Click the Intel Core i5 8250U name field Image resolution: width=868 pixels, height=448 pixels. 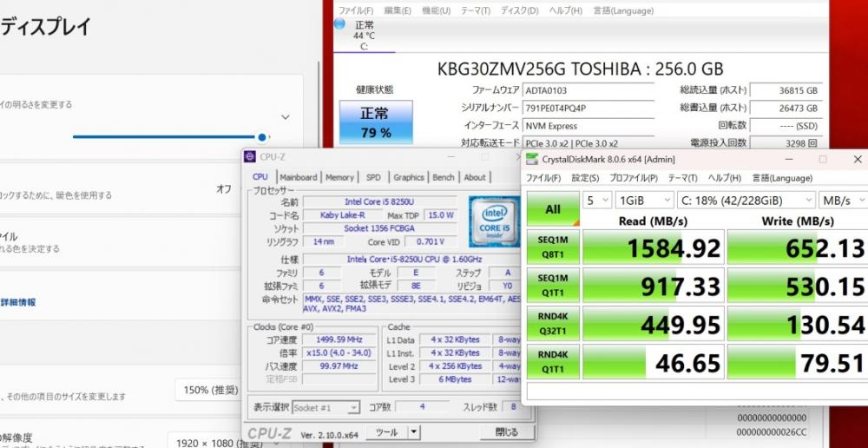pyautogui.click(x=380, y=201)
